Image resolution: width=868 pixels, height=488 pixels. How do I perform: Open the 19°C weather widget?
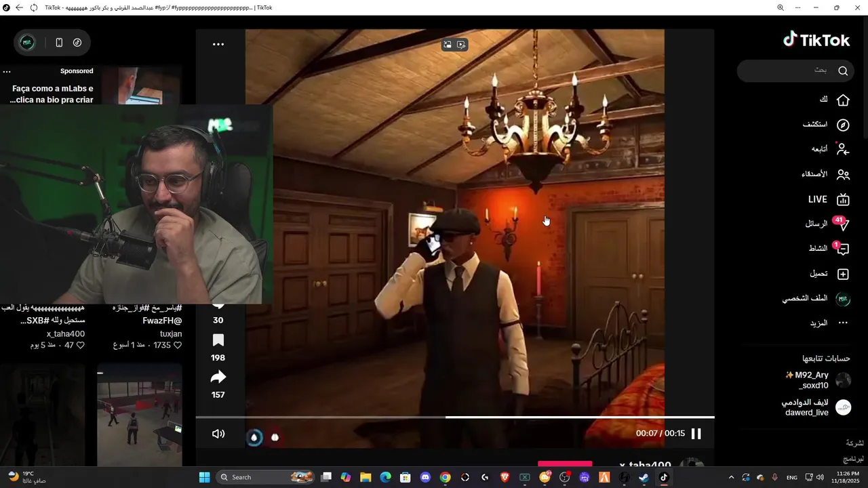tap(27, 477)
